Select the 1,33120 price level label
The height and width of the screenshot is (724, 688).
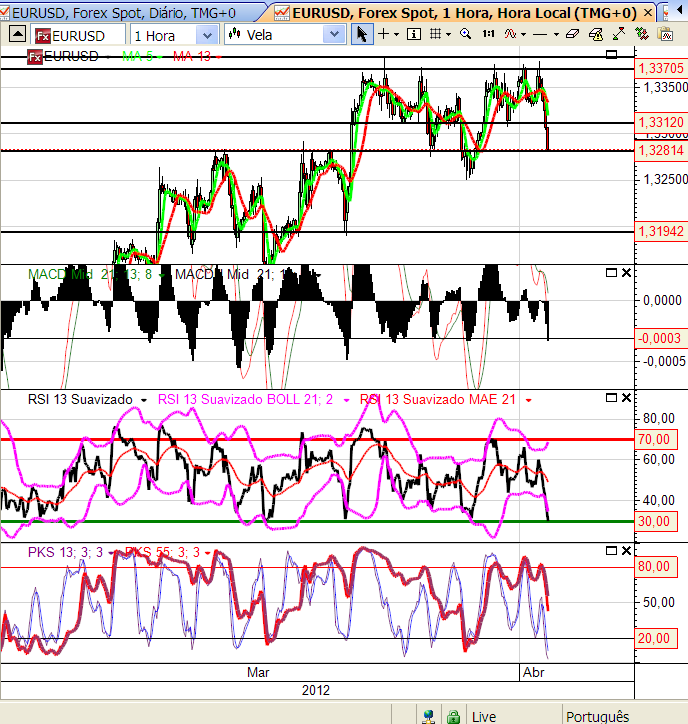661,122
